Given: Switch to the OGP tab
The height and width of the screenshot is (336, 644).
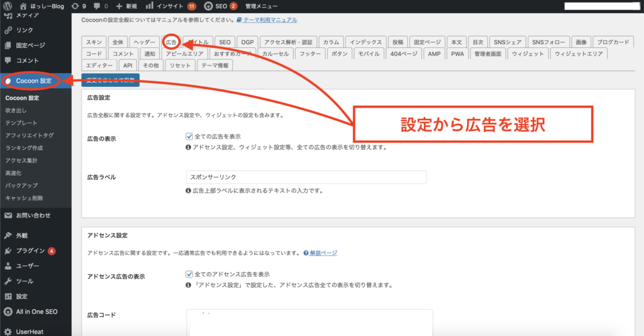Looking at the screenshot, I should pos(247,42).
